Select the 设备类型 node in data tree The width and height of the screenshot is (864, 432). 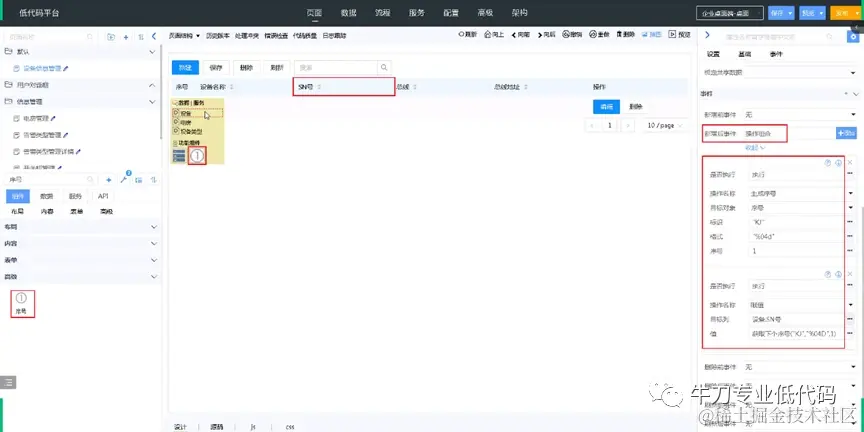pyautogui.click(x=191, y=132)
